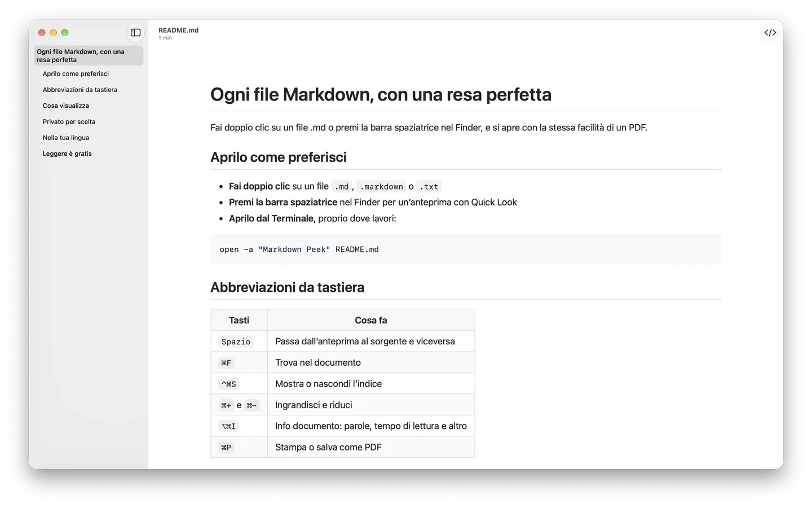This screenshot has height=508, width=812.
Task: Click the intro paragraph starting 'Fai doppio clic su un file .md'
Action: point(429,128)
